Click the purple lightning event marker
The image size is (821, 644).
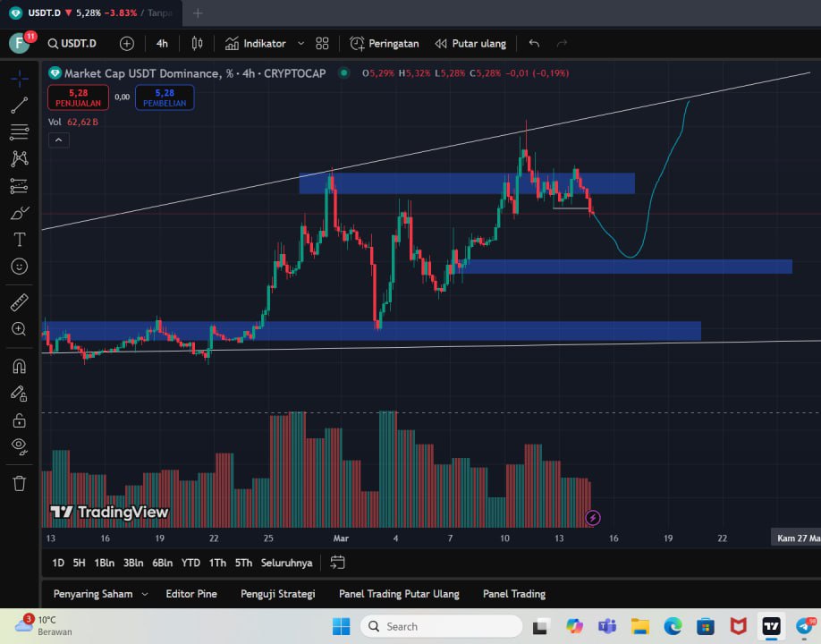tap(593, 518)
